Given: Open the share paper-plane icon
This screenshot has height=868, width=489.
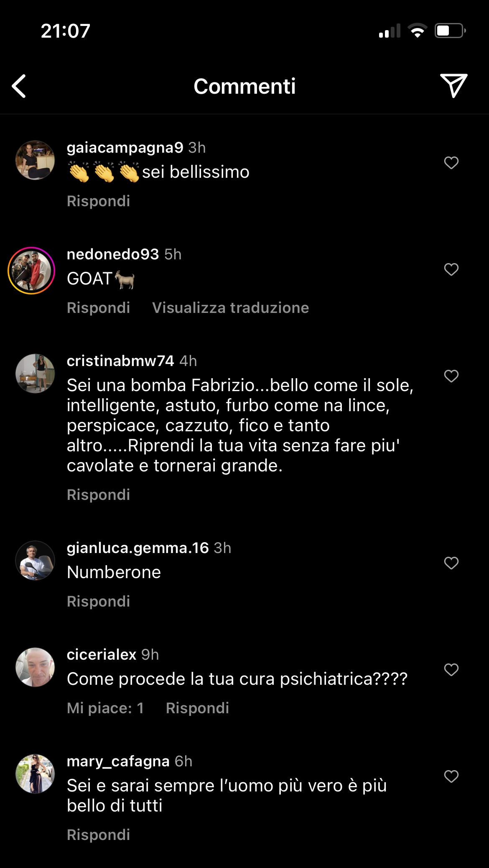Looking at the screenshot, I should 453,86.
